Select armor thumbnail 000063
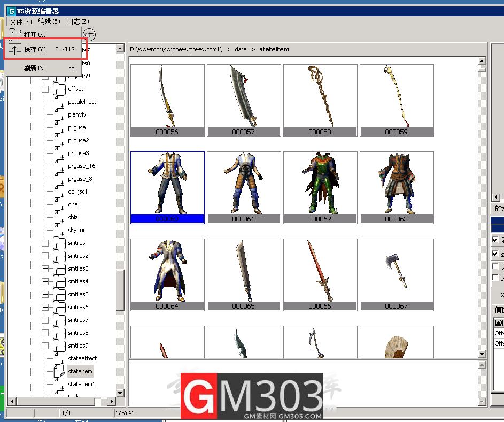Image resolution: width=504 pixels, height=422 pixels. point(397,188)
